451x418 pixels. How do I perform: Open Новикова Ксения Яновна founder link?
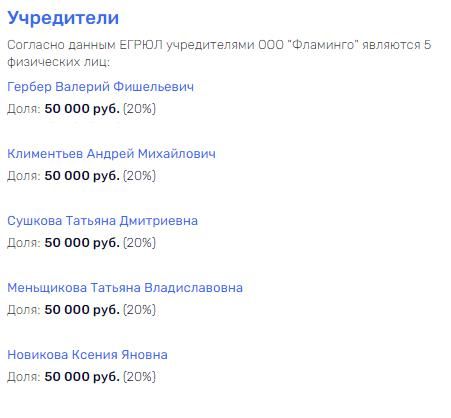click(87, 355)
